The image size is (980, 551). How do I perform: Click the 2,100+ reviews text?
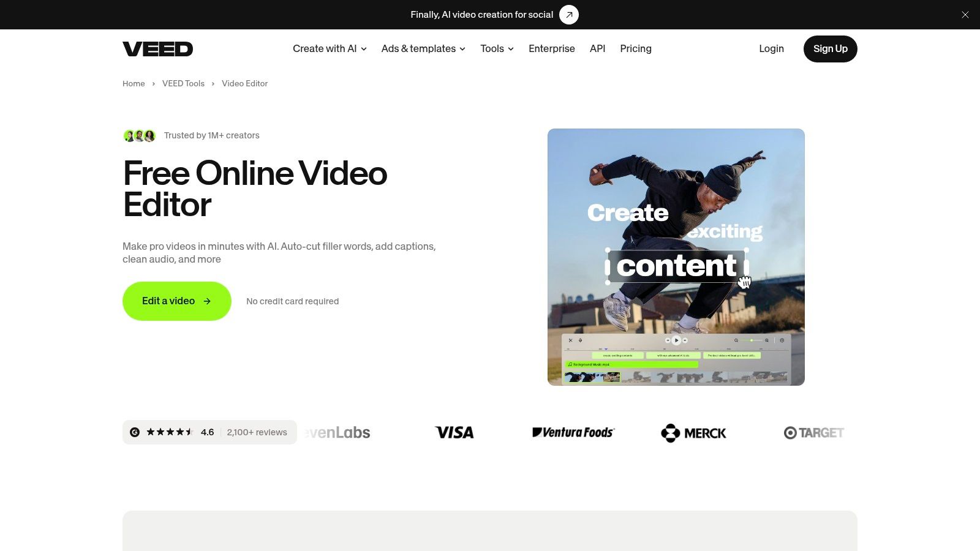257,432
